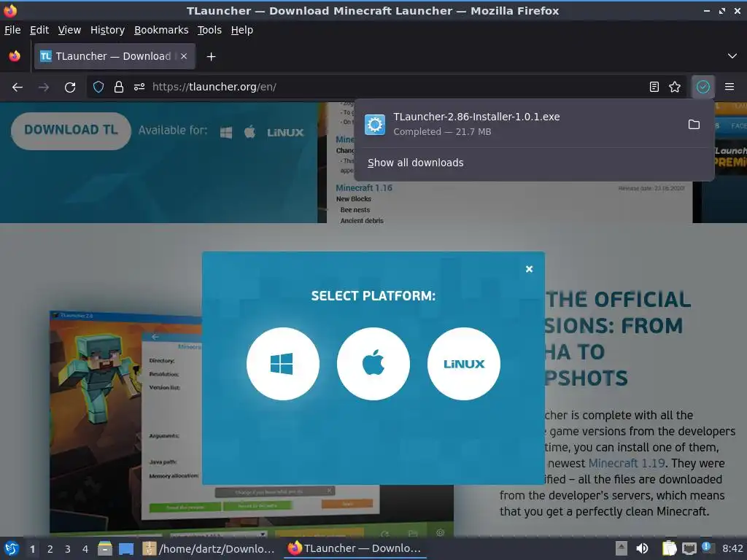Select the Apple macOS platform circle

click(373, 364)
